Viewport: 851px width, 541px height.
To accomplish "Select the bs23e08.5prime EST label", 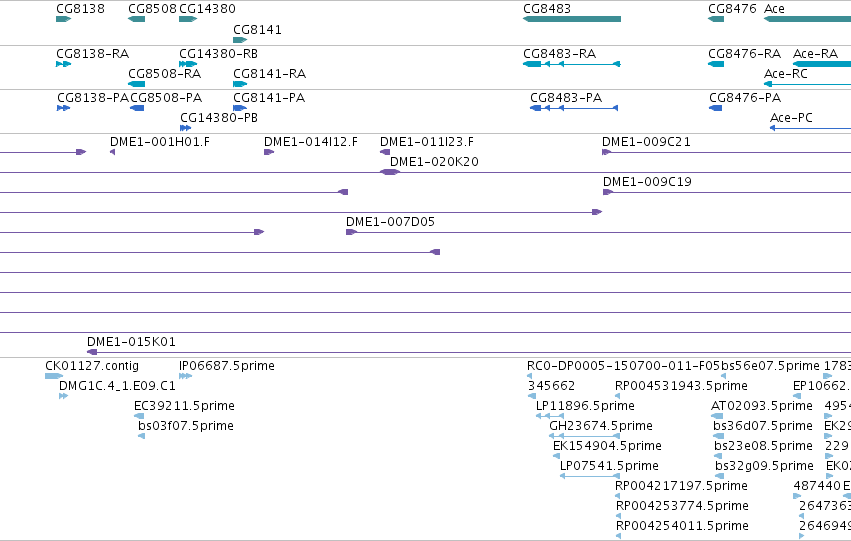I will coord(764,446).
